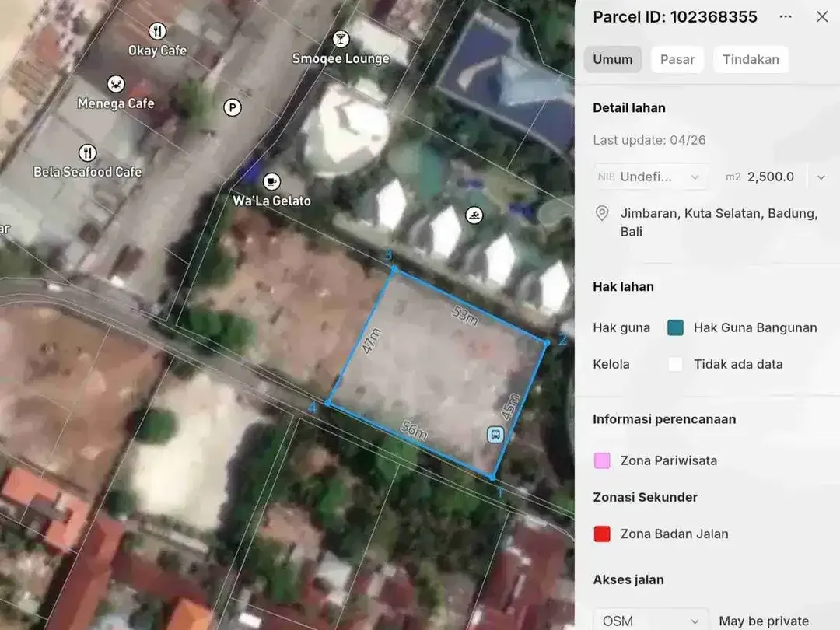Click the white Tidak ada data swatch
Image resolution: width=840 pixels, height=630 pixels.
[x=676, y=364]
